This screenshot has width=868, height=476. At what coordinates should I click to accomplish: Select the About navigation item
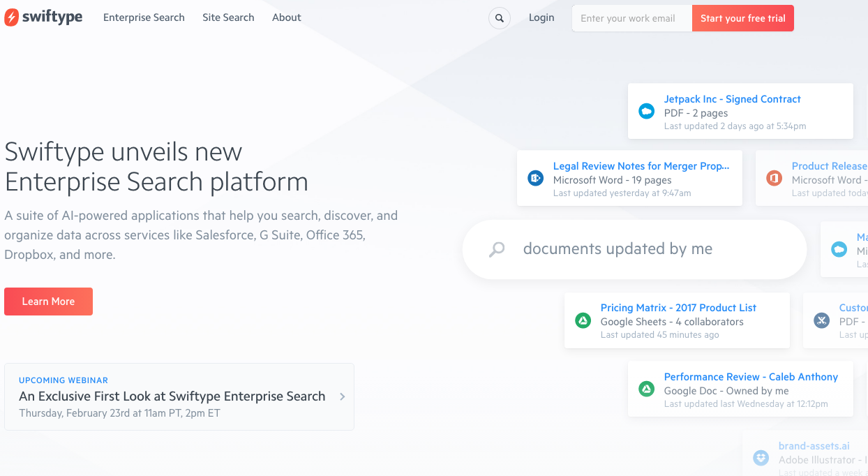pyautogui.click(x=286, y=17)
